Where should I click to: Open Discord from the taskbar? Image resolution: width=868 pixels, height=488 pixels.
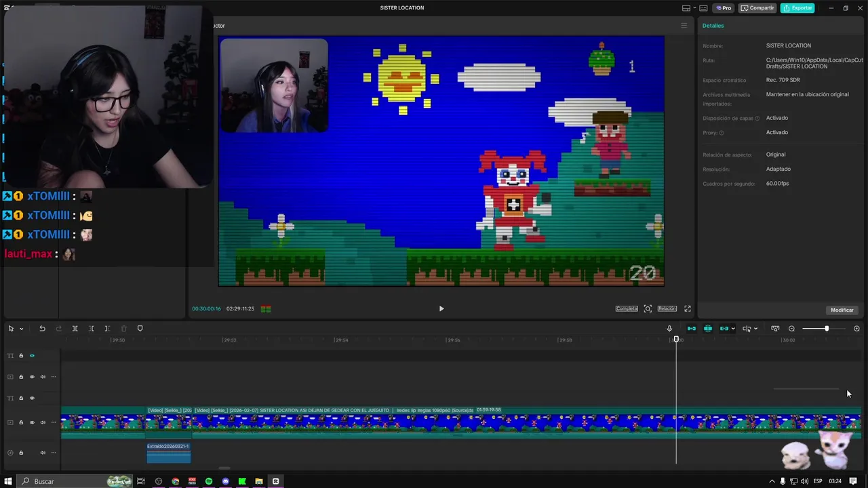point(226,481)
